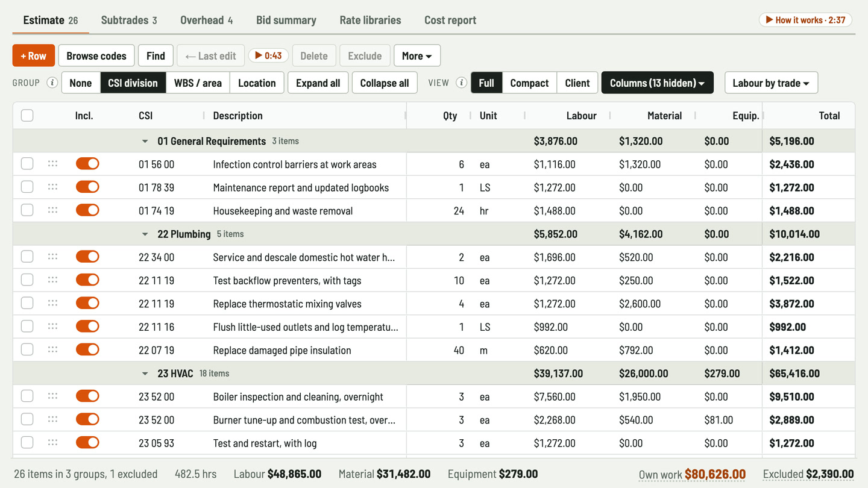Grab the drag handle for Housekeeping and waste removal
The width and height of the screenshot is (868, 488).
(x=52, y=210)
